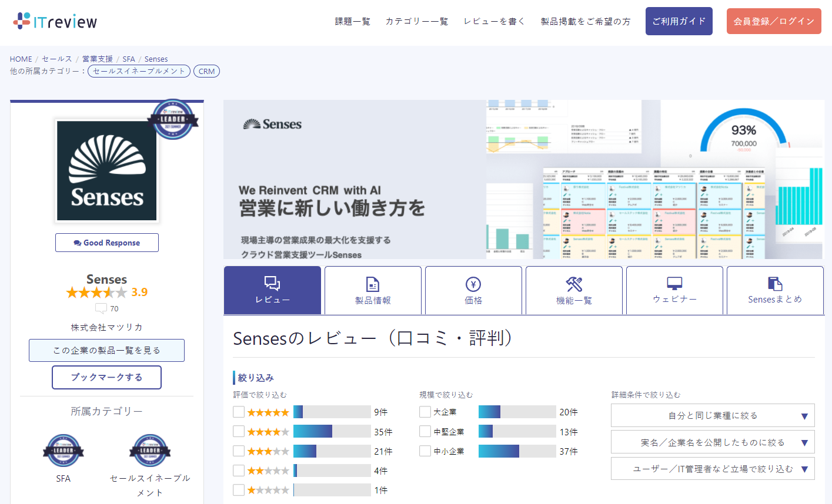
Task: Check the 大企業 filter checkbox
Action: pos(425,412)
